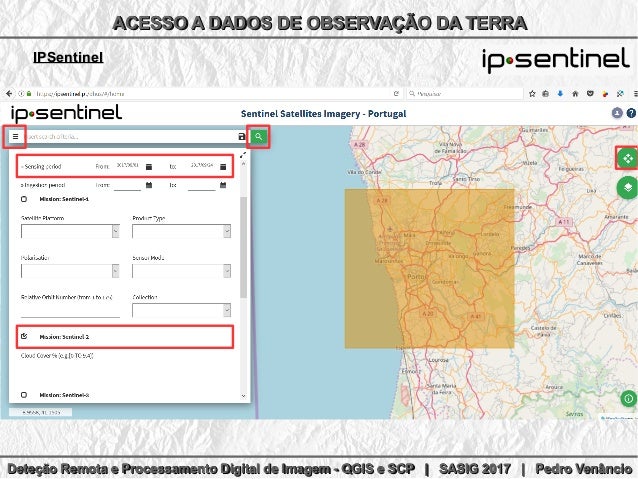638x479 pixels.
Task: Reload the page with the refresh icon
Action: pos(396,94)
